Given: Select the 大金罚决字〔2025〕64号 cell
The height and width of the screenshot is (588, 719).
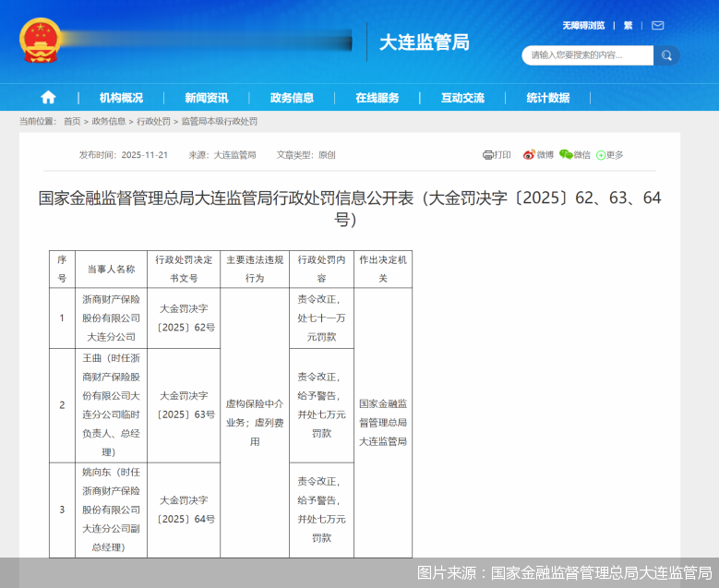Looking at the screenshot, I should (184, 510).
